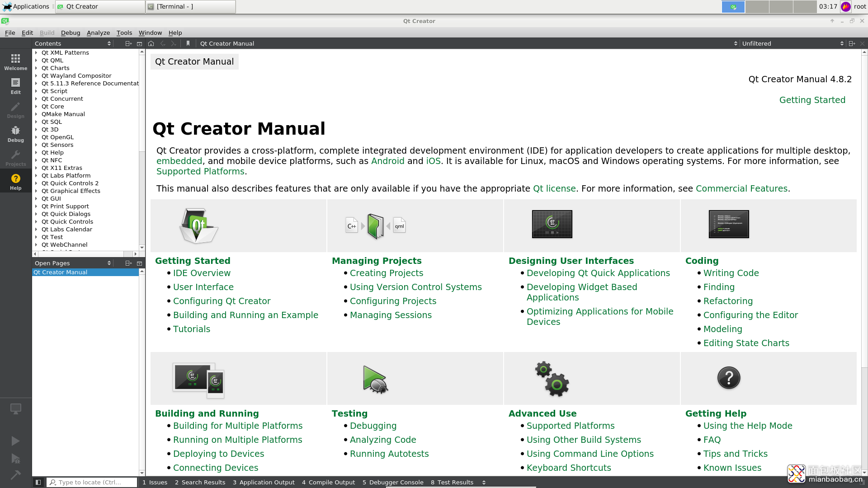
Task: Open the Edit menu
Action: 27,33
